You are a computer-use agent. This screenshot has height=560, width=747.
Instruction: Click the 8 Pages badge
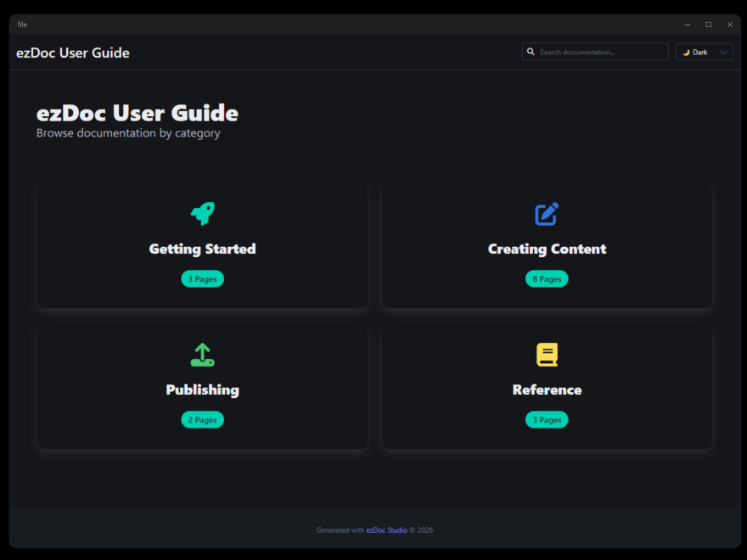[547, 278]
